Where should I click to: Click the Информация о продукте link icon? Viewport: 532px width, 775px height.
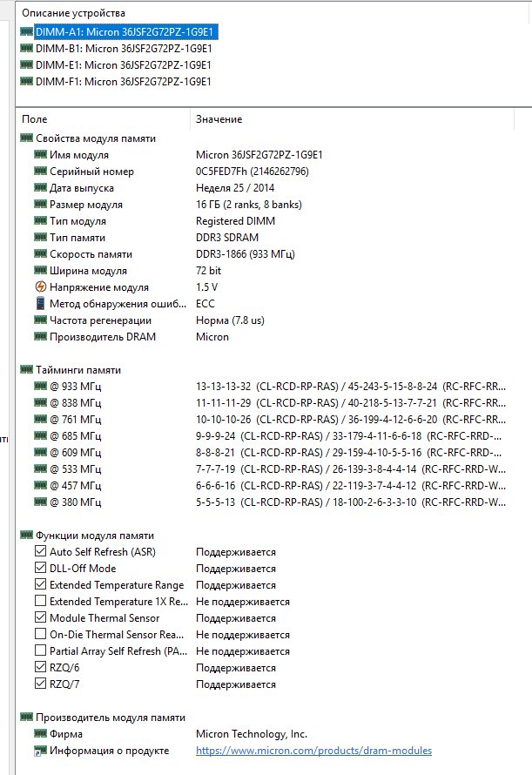(x=41, y=751)
